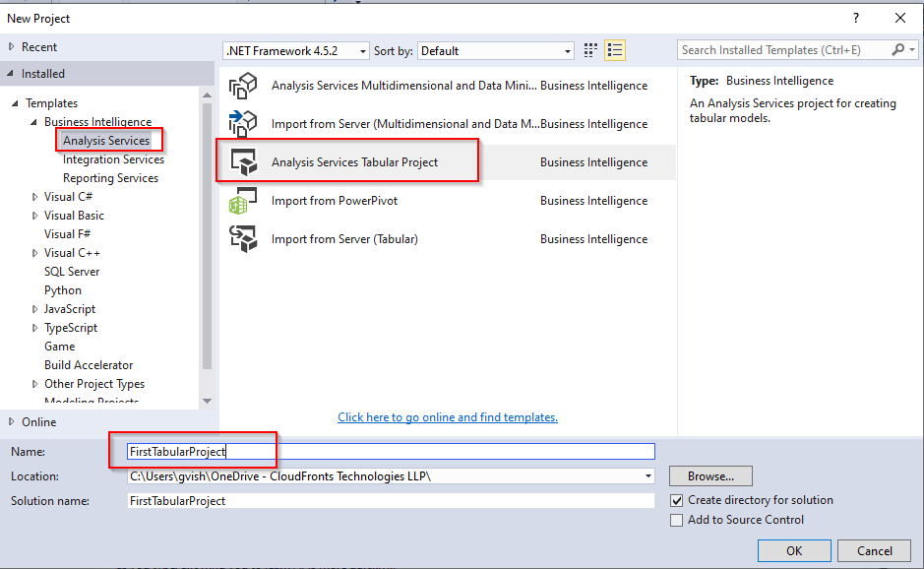
Task: Click the list view icon
Action: pyautogui.click(x=615, y=50)
